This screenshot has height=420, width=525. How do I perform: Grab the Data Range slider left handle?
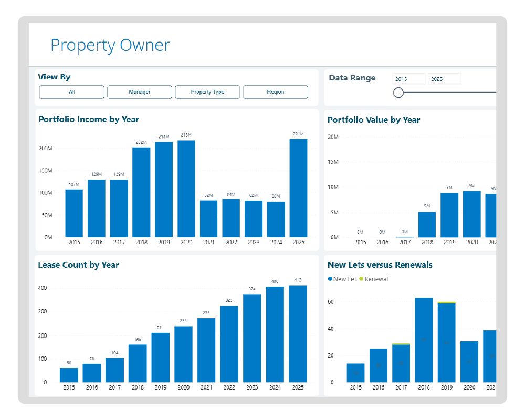pyautogui.click(x=398, y=93)
